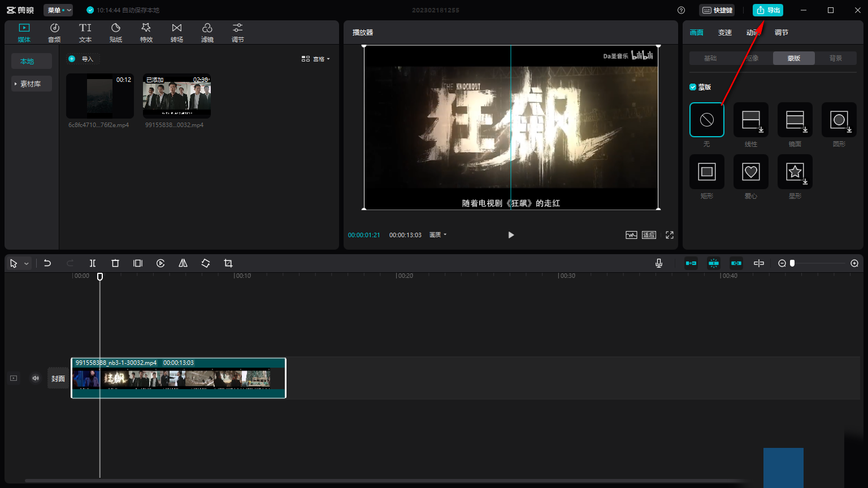Click the 导入 import button
This screenshot has width=868, height=488.
83,59
